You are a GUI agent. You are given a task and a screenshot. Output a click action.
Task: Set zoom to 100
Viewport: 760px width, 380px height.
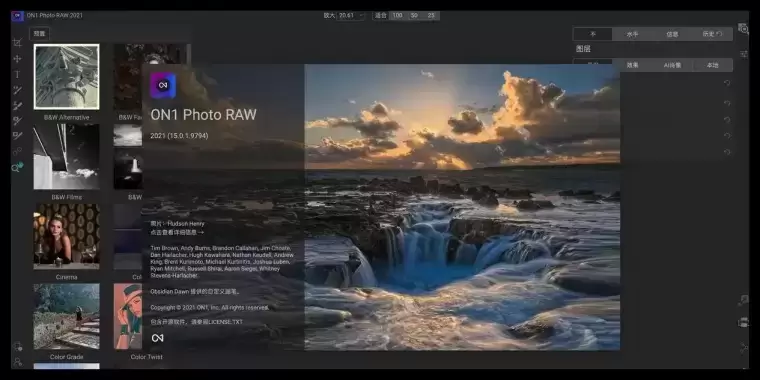click(x=397, y=16)
